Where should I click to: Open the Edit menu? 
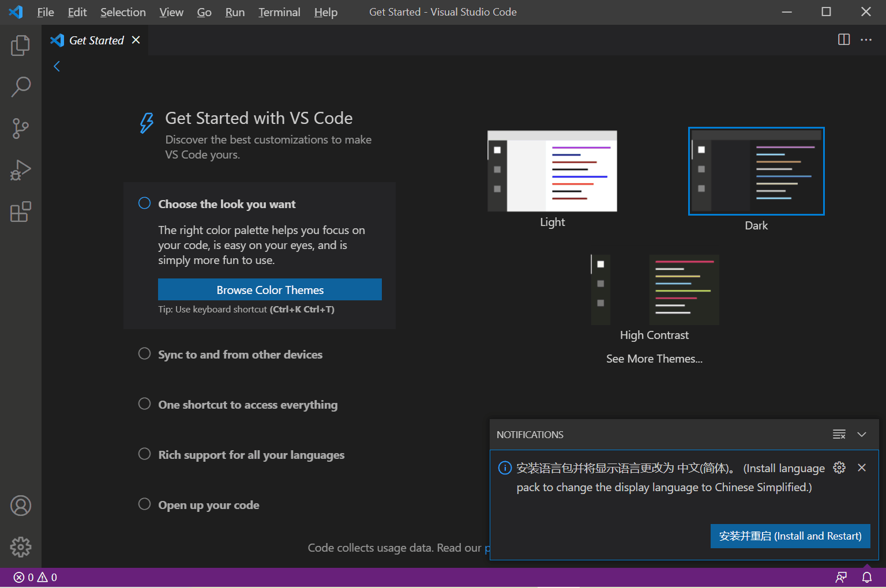tap(77, 12)
